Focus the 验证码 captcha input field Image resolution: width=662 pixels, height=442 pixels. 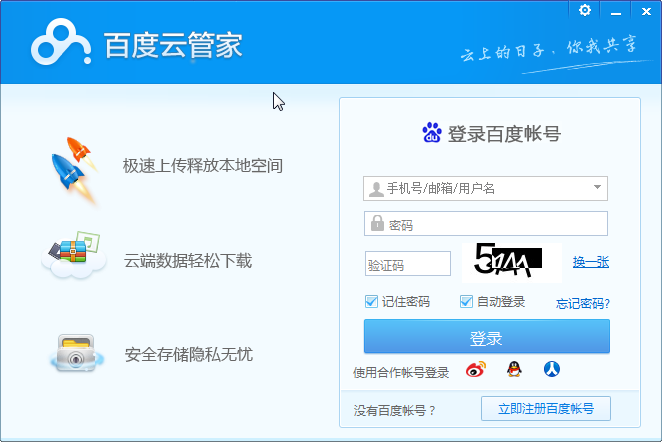pos(407,263)
